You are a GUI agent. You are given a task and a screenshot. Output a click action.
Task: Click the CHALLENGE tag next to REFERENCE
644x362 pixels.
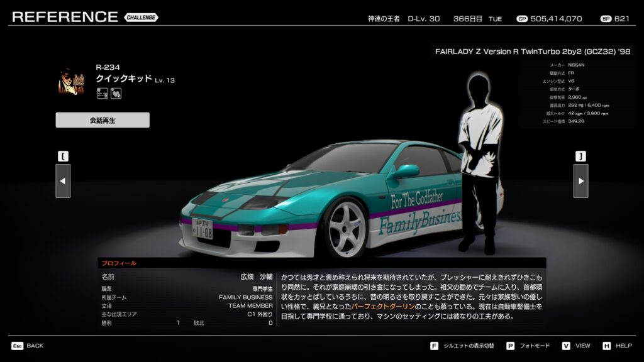coord(142,18)
